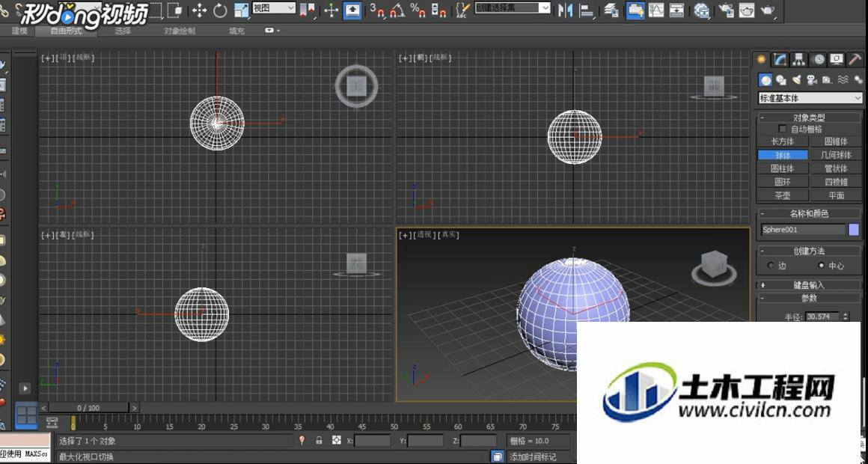Toggle the Spinner Snap icon

click(438, 10)
